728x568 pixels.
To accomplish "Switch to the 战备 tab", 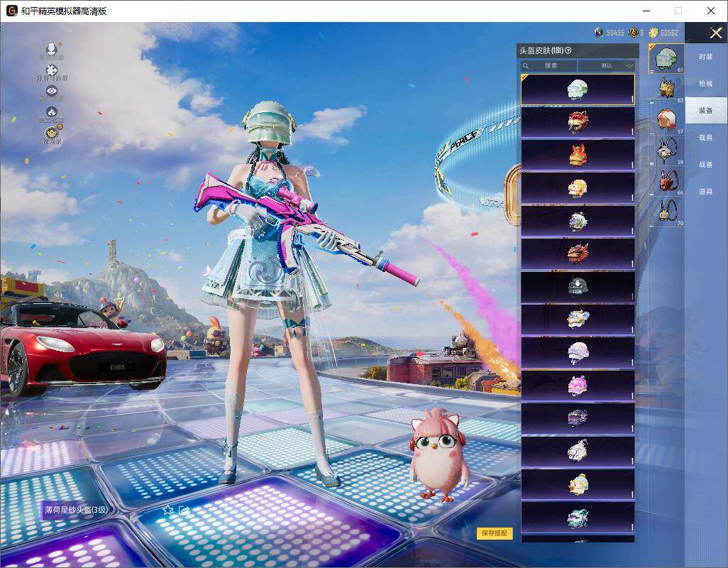I will point(706,165).
